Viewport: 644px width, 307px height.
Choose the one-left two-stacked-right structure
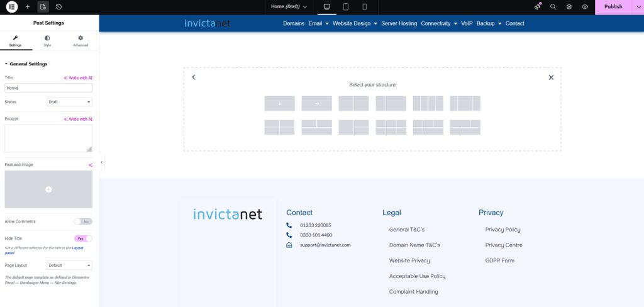tap(353, 128)
